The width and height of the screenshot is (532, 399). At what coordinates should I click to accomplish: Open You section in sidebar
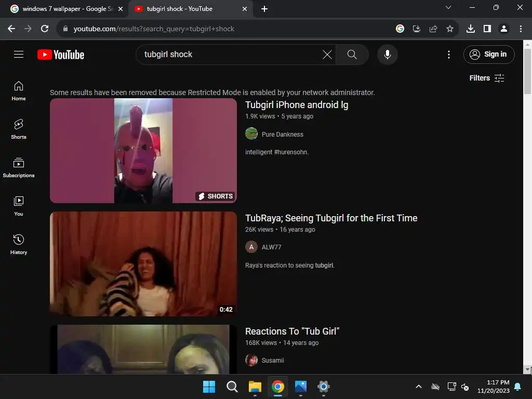coord(19,206)
